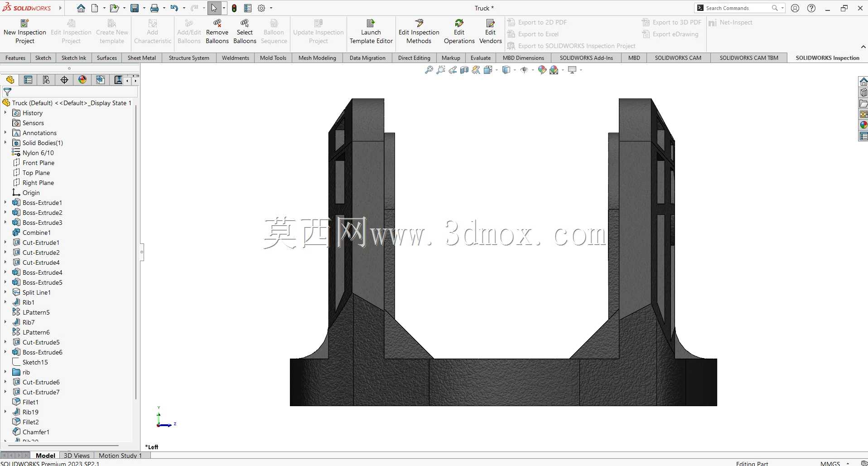Screen dimensions: 868x466
Task: Open the Options gear dropdown arrow
Action: tap(271, 8)
